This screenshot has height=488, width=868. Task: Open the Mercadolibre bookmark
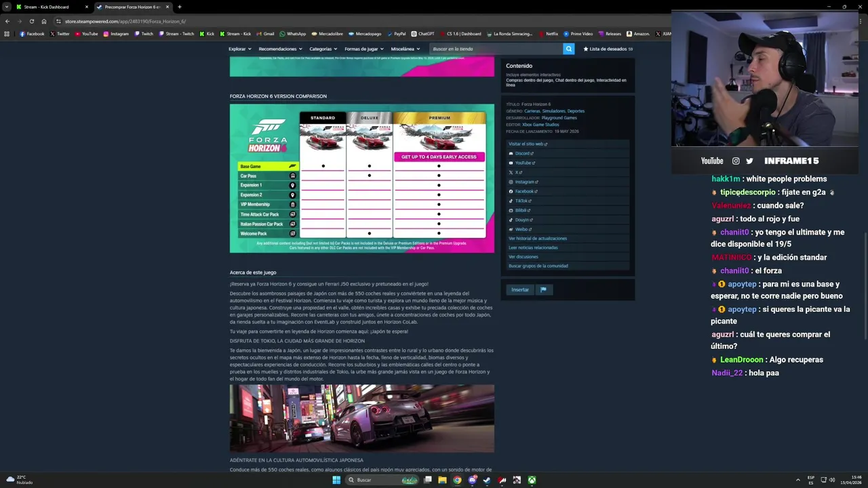[327, 34]
